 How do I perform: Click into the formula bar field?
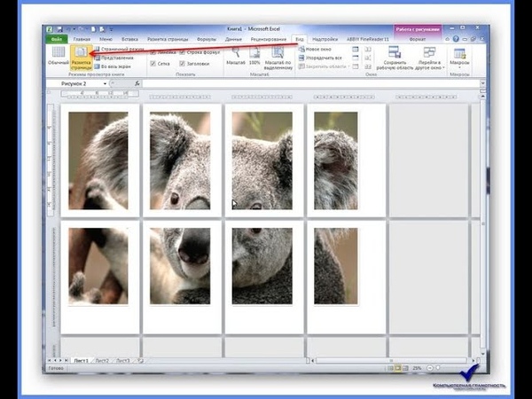point(310,83)
